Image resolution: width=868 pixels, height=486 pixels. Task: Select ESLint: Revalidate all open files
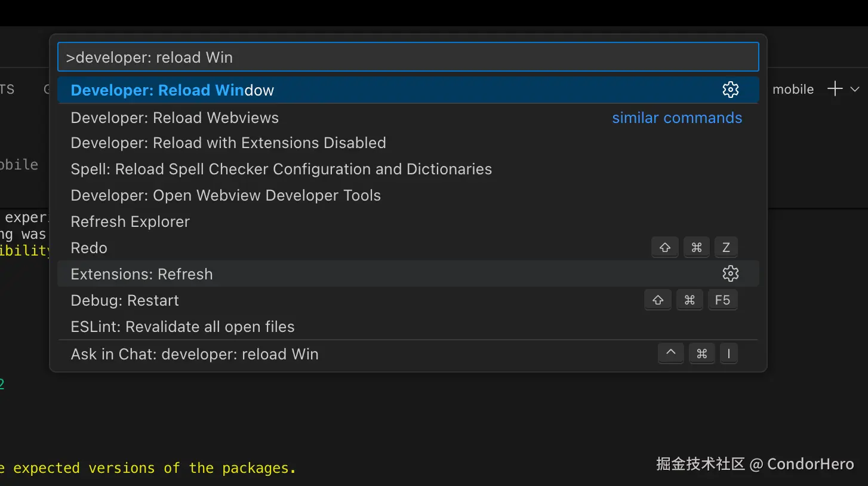(x=183, y=327)
